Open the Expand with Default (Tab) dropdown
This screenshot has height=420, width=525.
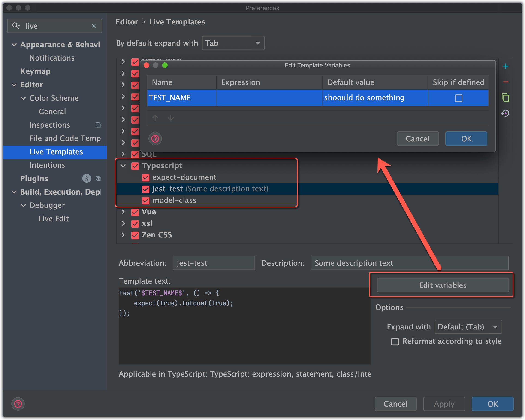[468, 327]
